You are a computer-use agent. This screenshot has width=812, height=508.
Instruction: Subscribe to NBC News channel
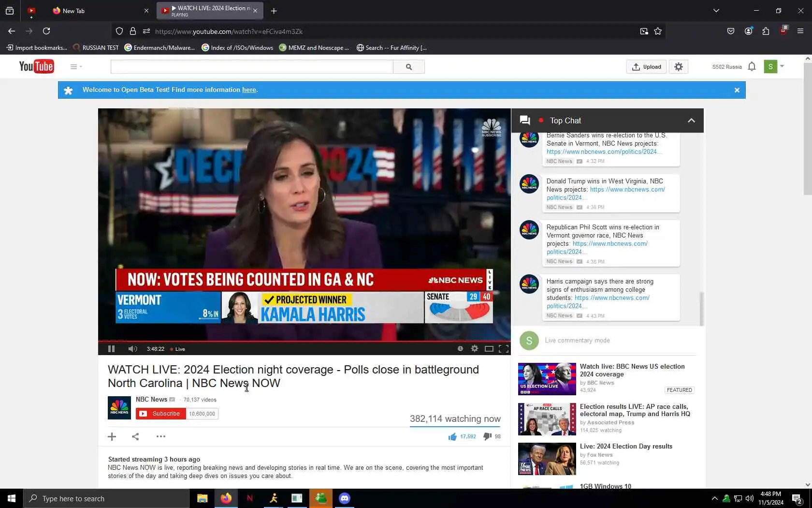coord(161,414)
